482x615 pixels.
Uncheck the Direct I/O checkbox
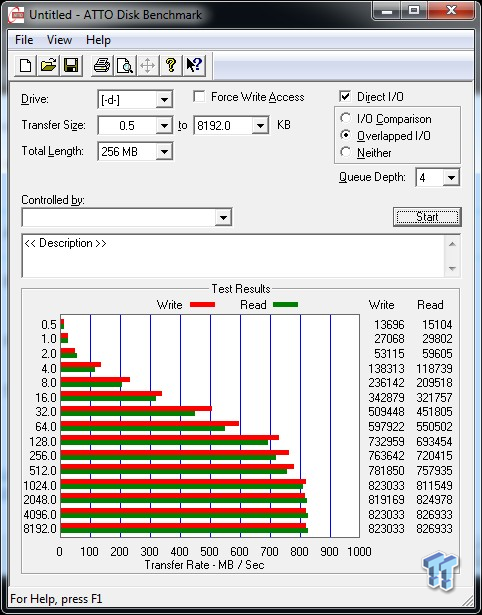pyautogui.click(x=345, y=96)
